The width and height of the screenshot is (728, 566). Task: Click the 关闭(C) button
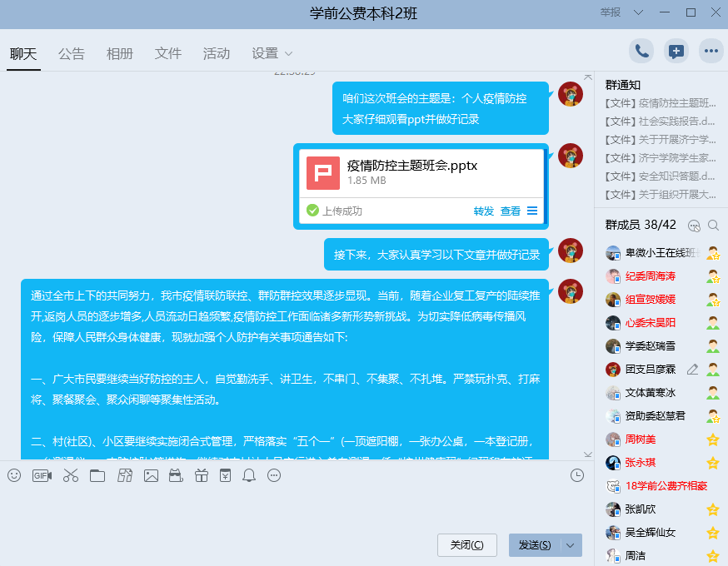[x=466, y=545]
